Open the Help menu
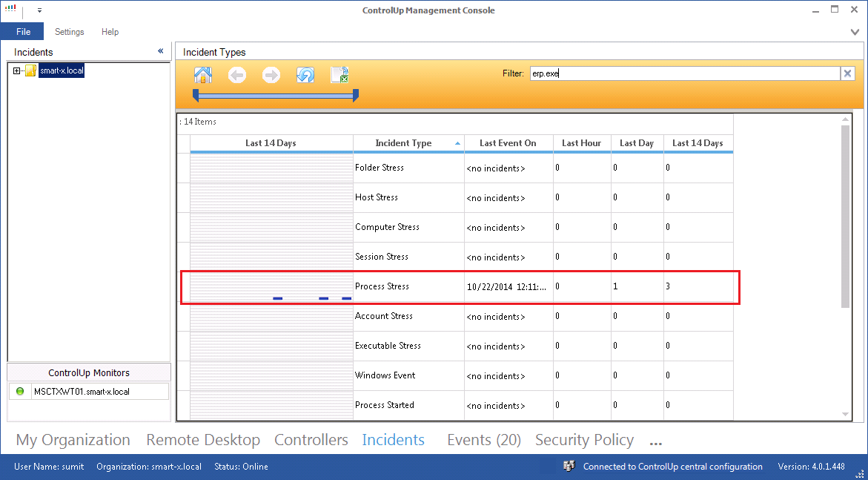 click(110, 32)
